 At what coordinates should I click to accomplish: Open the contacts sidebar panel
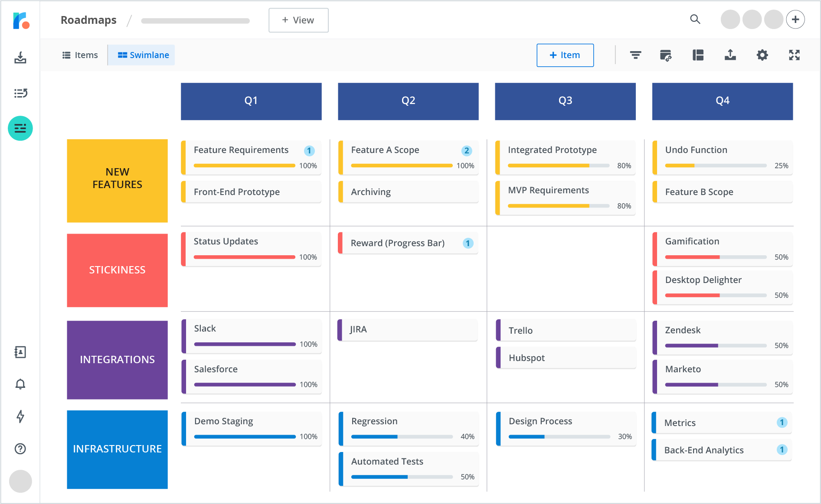click(x=20, y=352)
